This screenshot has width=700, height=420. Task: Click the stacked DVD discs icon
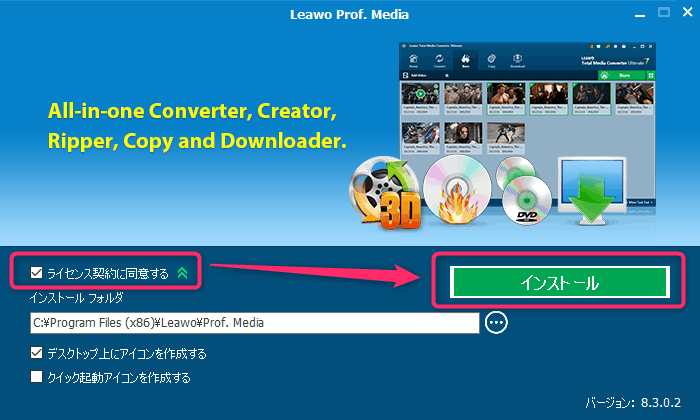524,188
